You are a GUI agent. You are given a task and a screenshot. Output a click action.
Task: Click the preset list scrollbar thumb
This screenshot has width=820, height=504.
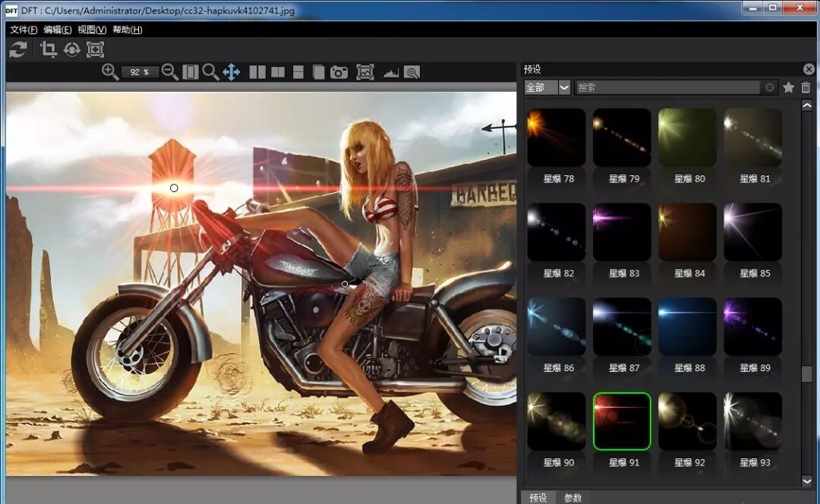tap(807, 373)
